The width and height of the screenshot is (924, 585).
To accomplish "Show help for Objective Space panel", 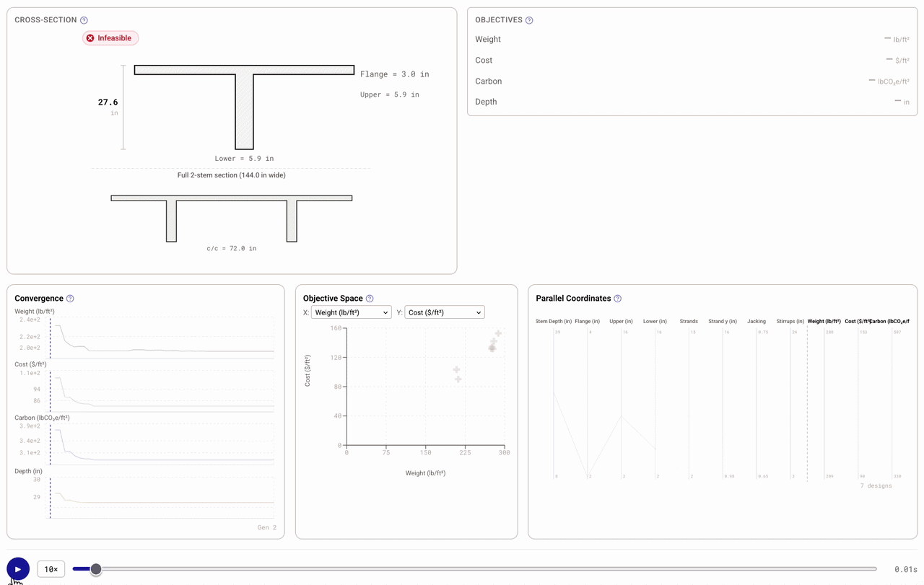I will pos(370,299).
